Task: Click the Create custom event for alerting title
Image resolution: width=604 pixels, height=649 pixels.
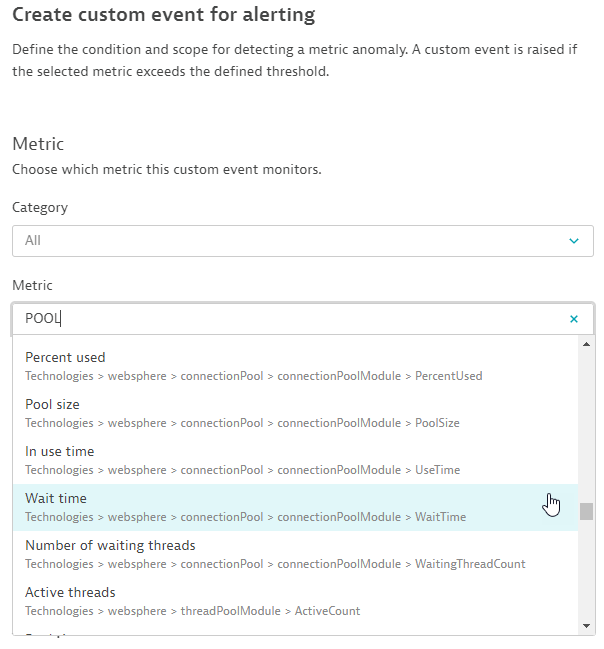Action: click(163, 15)
